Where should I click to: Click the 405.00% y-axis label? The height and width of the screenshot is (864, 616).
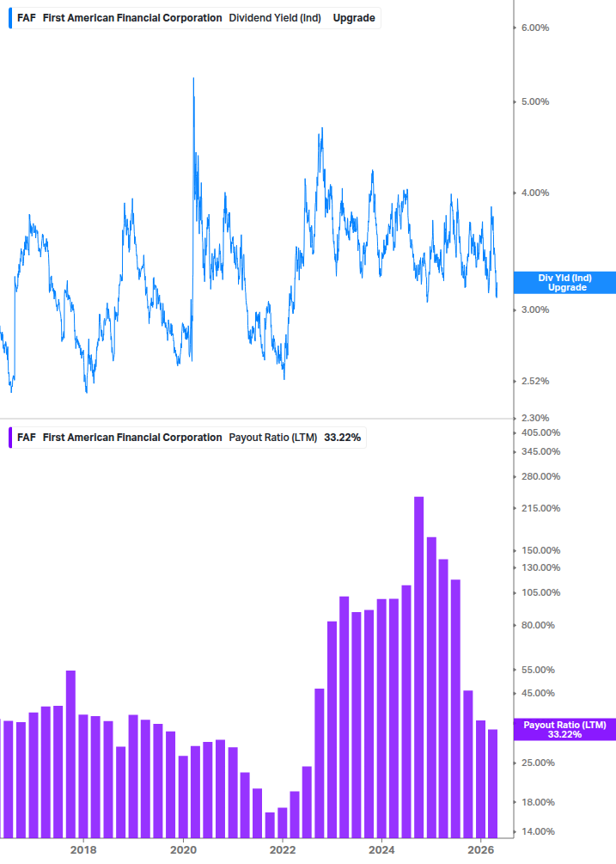point(540,433)
